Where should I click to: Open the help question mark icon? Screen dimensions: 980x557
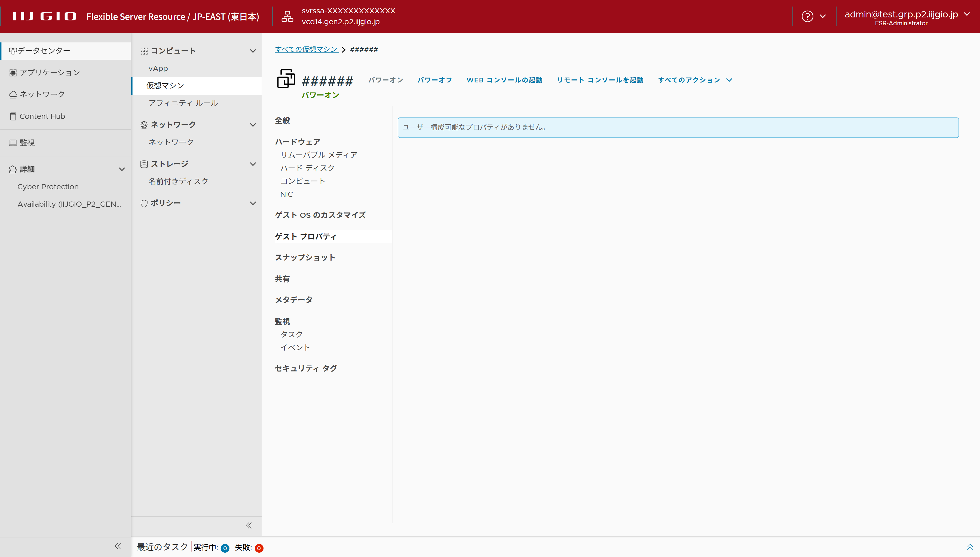[x=807, y=16]
